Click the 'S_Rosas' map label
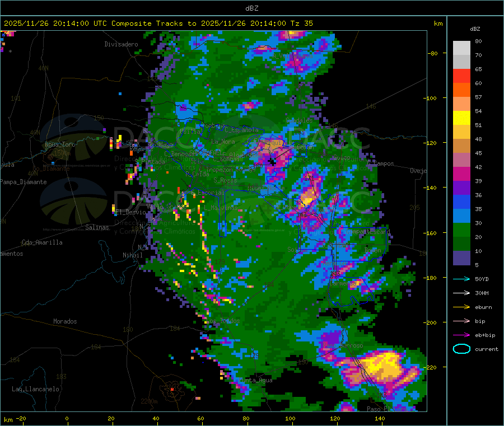This screenshot has height=426, width=504. [225, 181]
